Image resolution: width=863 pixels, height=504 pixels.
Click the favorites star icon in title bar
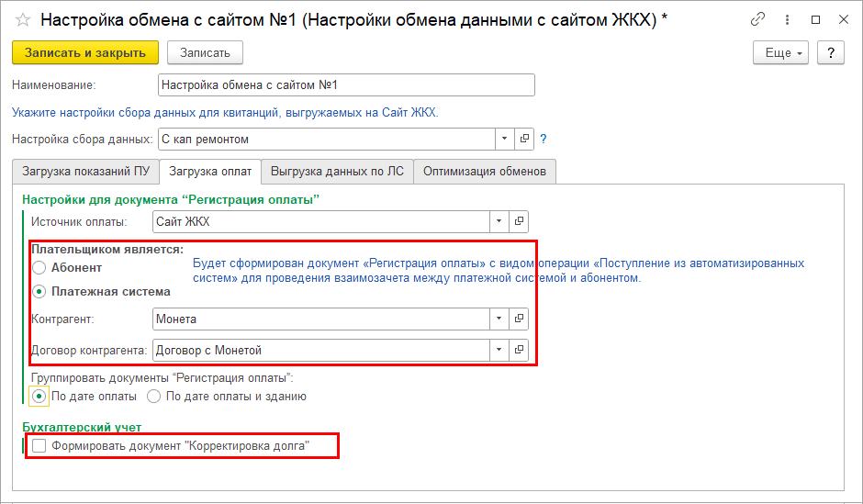tap(23, 19)
